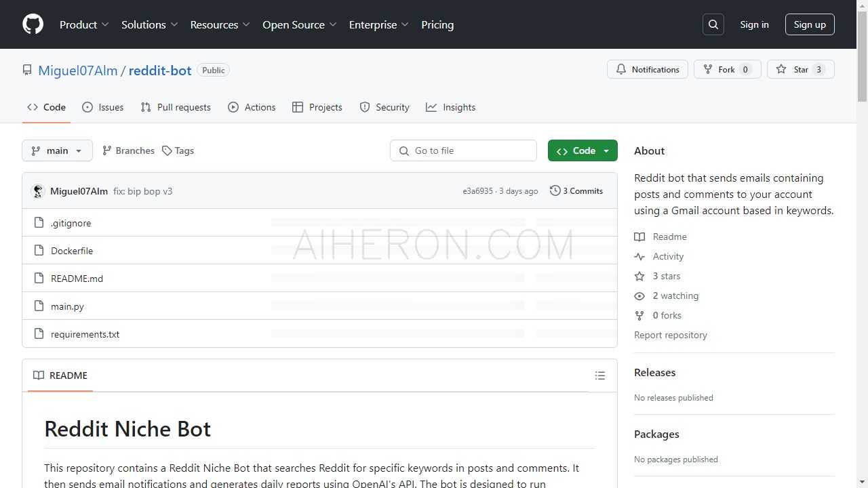Viewport: 868px width, 488px height.
Task: Go to the GitHub home logo
Action: point(33,24)
